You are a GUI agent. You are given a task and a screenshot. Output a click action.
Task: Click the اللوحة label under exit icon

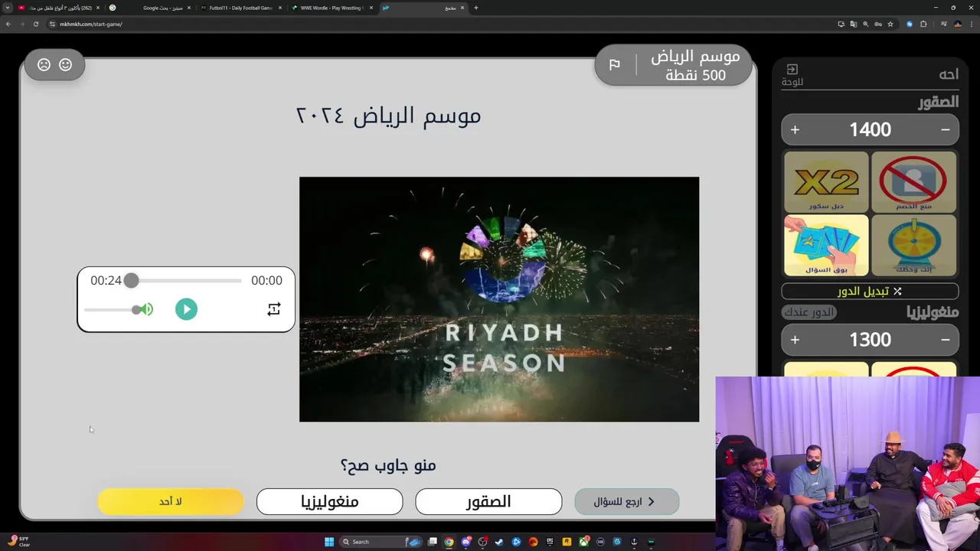(792, 82)
